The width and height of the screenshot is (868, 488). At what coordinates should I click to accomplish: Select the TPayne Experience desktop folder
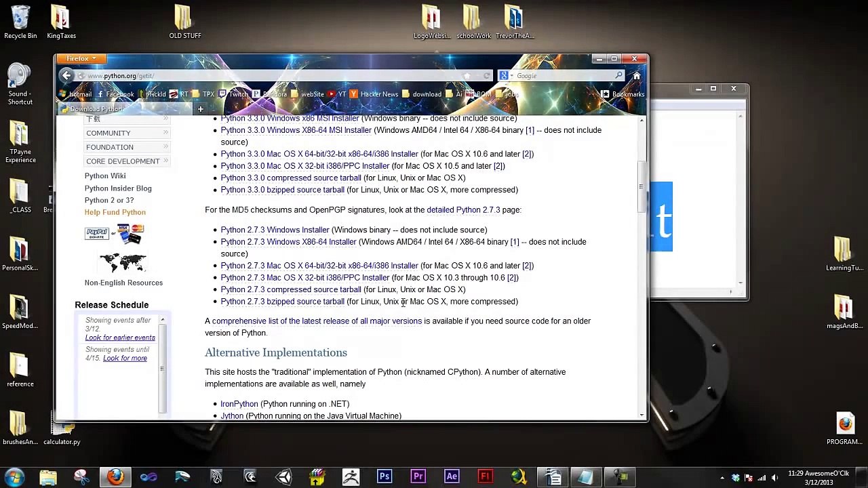pyautogui.click(x=20, y=142)
